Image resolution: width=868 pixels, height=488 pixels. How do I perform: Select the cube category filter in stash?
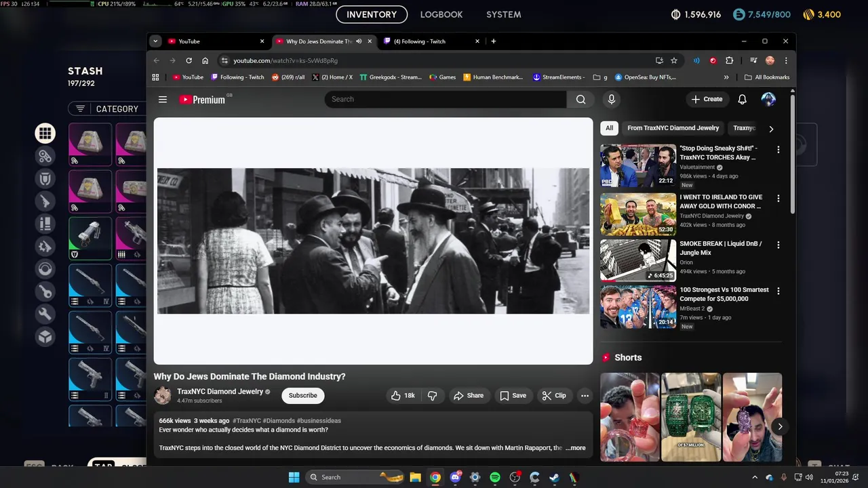point(45,337)
